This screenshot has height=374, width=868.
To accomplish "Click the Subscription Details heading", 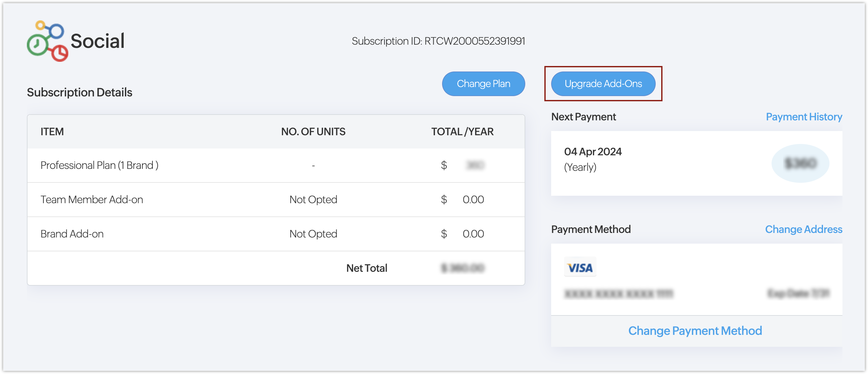I will pos(80,92).
